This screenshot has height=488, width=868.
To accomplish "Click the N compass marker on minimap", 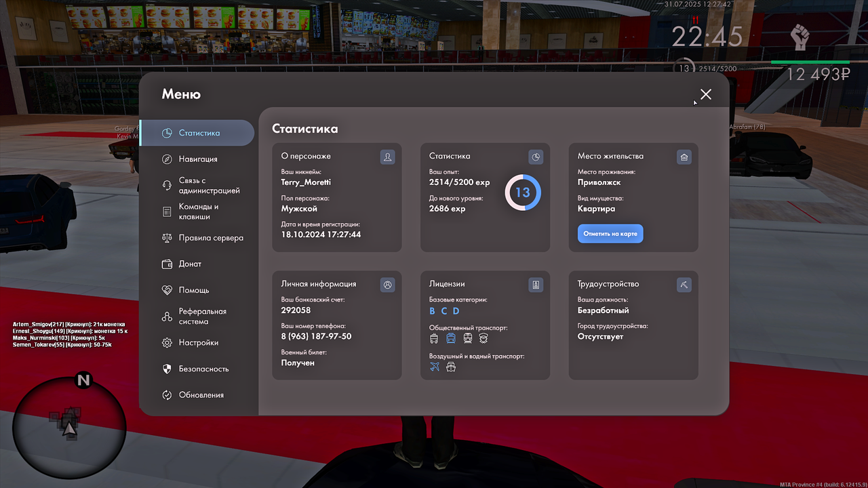I will pyautogui.click(x=83, y=380).
